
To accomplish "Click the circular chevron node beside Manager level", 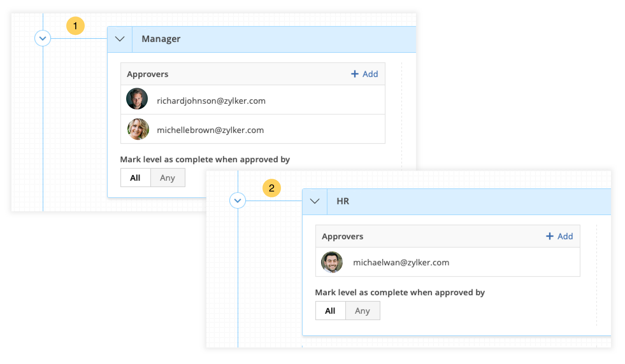I will click(43, 38).
